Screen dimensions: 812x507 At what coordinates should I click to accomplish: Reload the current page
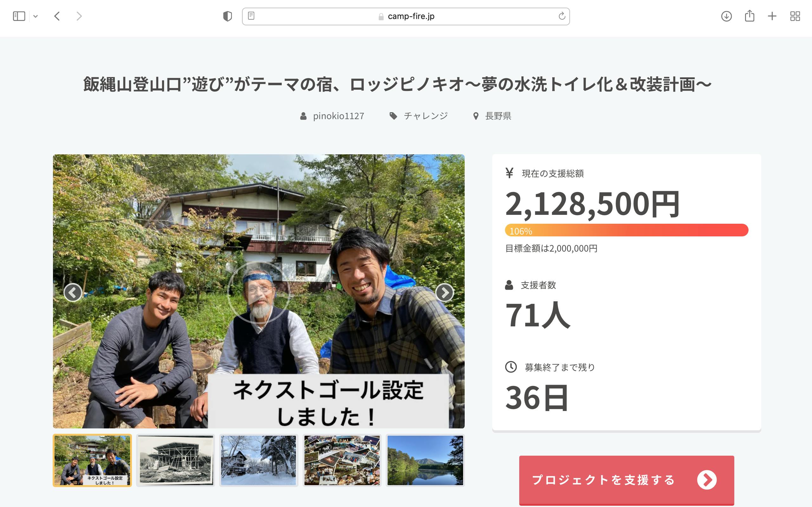tap(562, 16)
